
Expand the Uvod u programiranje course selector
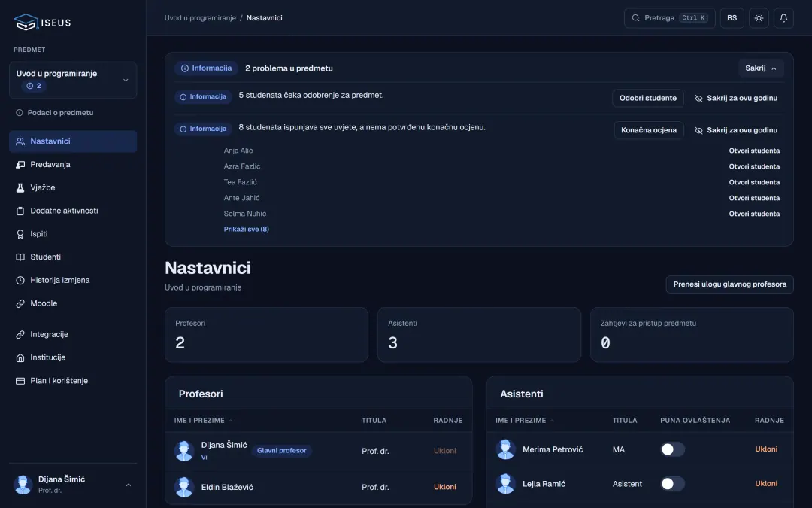[73, 80]
